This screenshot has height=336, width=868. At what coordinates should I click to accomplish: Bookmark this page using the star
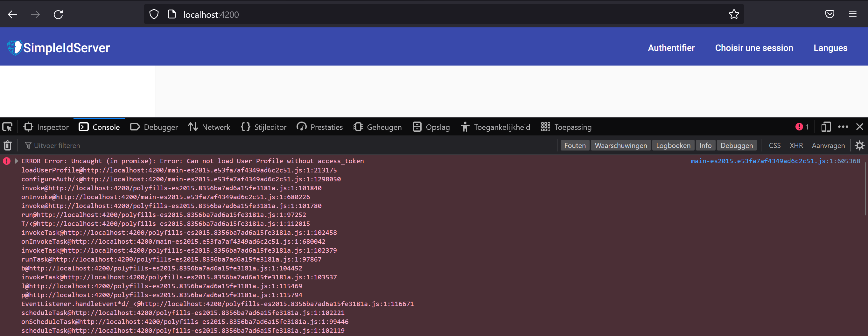[734, 14]
